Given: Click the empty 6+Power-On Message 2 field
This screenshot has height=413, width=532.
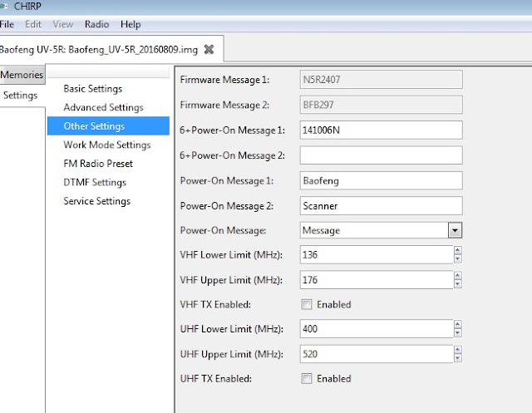Looking at the screenshot, I should [381, 155].
